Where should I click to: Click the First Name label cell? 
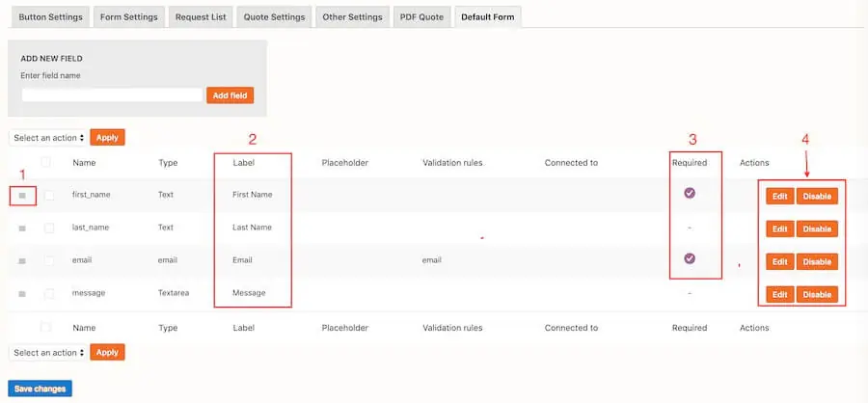(x=253, y=195)
